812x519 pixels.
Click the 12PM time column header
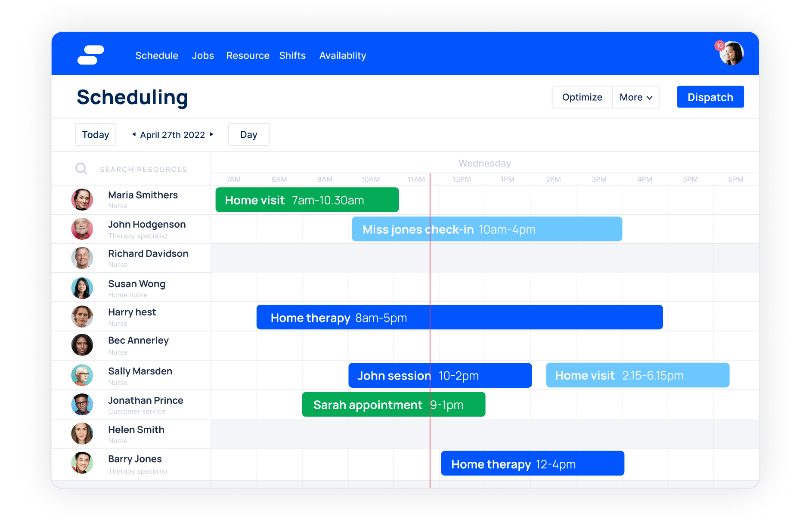pyautogui.click(x=462, y=179)
